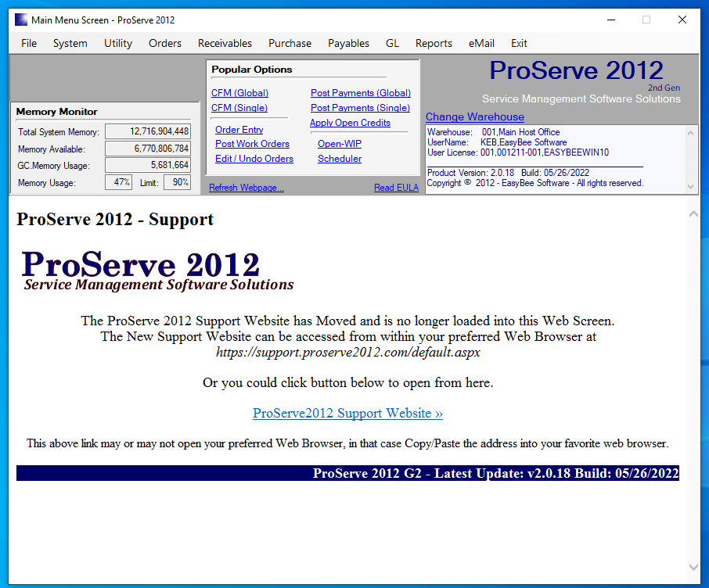Open the eMail menu

[x=481, y=43]
